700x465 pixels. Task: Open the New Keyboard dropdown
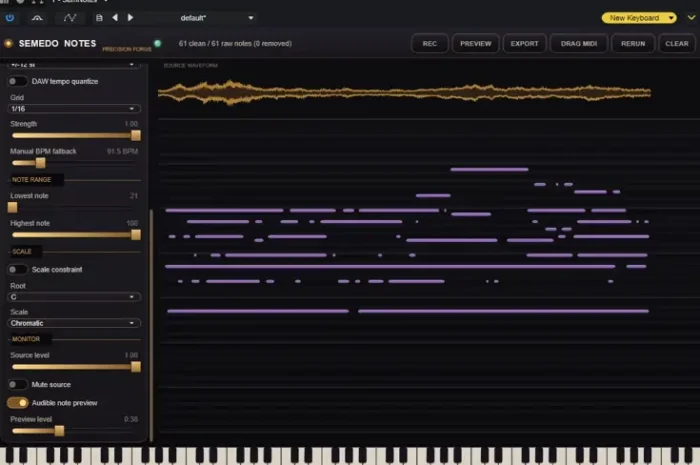pyautogui.click(x=638, y=18)
